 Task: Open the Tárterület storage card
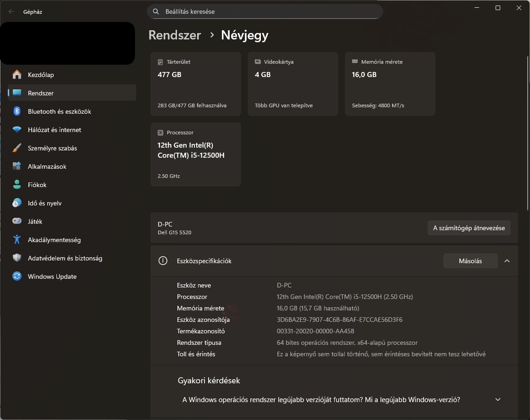click(x=196, y=83)
